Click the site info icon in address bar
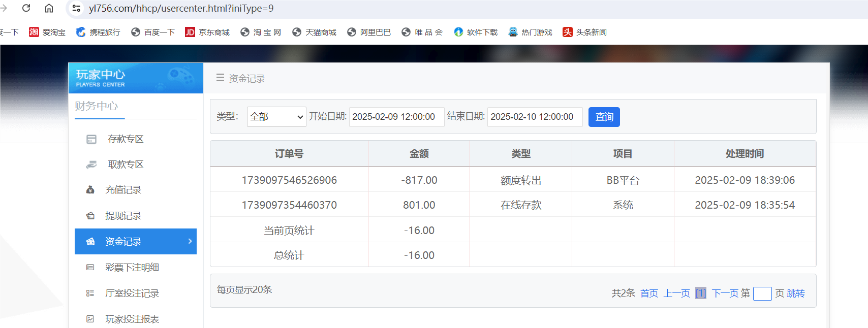This screenshot has height=328, width=868. (76, 8)
